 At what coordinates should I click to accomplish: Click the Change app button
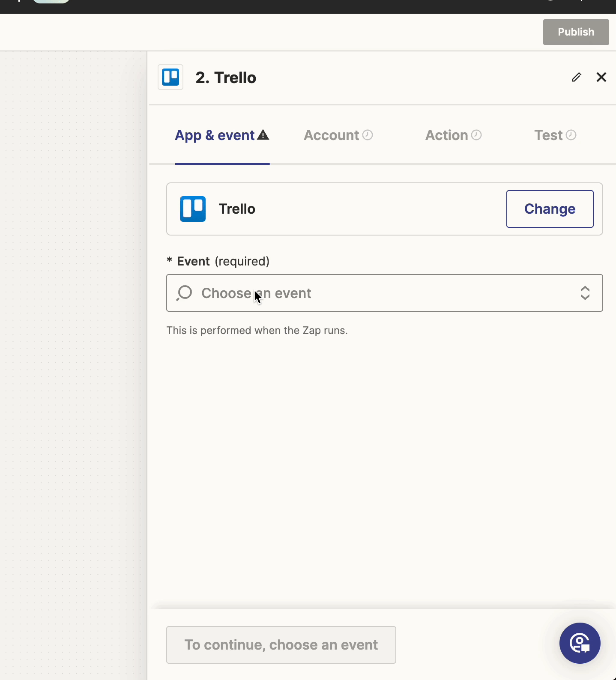(x=550, y=209)
